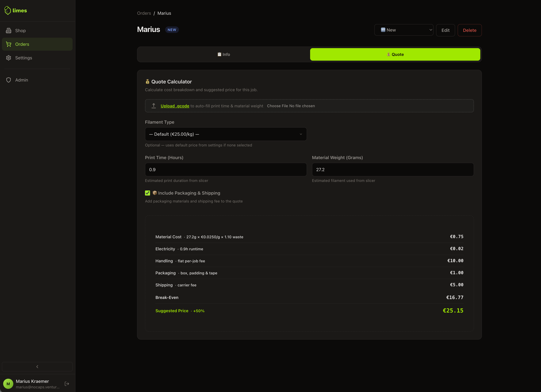Viewport: 541px width, 392px height.
Task: Collapse the sidebar with the chevron
Action: 37,367
